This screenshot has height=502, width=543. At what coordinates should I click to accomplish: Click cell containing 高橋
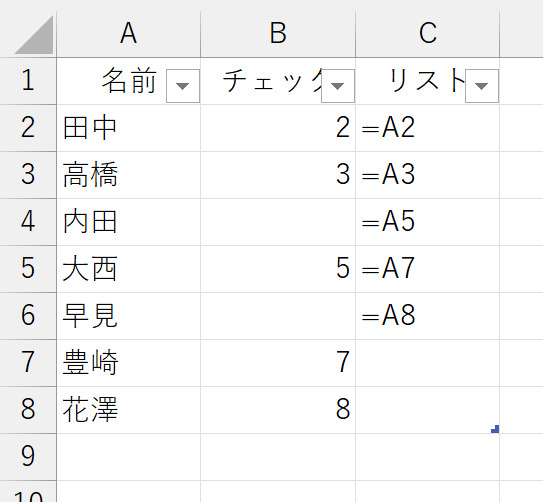128,175
